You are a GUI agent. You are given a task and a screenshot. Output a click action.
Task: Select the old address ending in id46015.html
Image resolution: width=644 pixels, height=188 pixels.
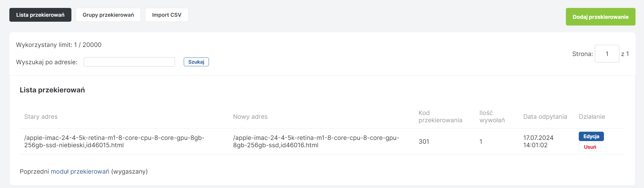pyautogui.click(x=114, y=141)
